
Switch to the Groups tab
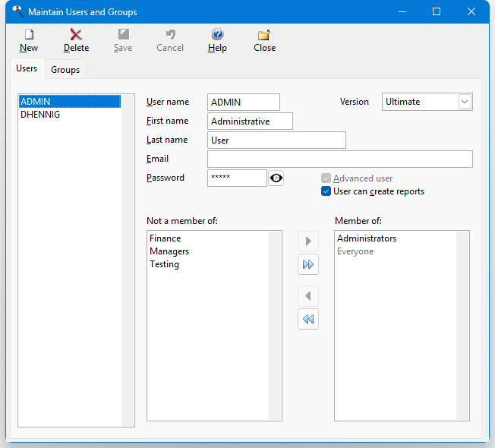[x=65, y=70]
